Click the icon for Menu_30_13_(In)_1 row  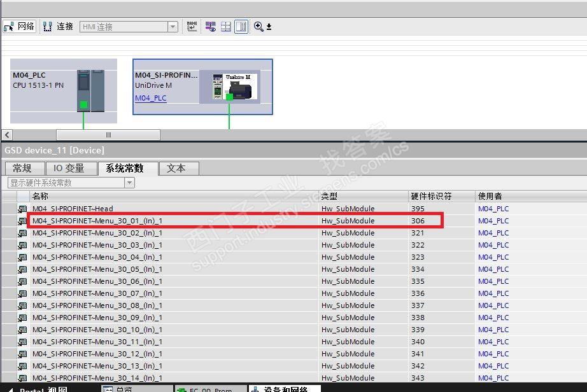(22, 366)
